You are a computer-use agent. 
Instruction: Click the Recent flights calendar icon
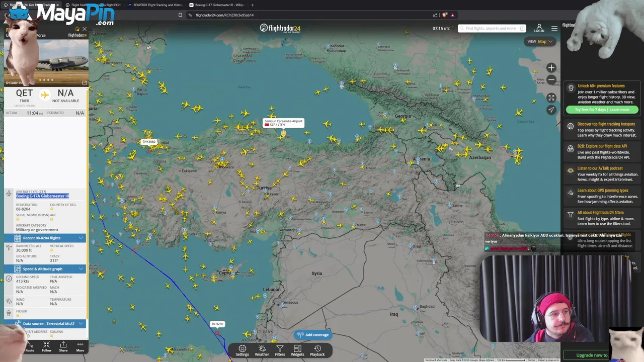coord(18,238)
